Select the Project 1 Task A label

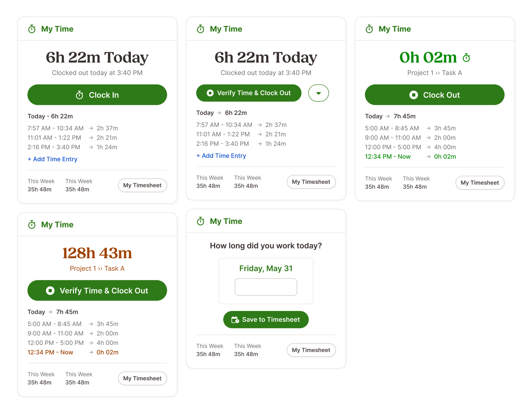point(434,73)
